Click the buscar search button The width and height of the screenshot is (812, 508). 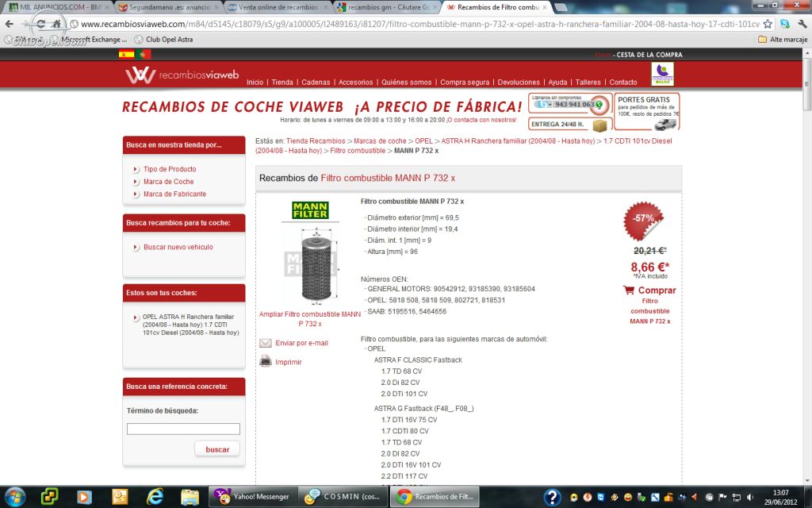coord(217,449)
